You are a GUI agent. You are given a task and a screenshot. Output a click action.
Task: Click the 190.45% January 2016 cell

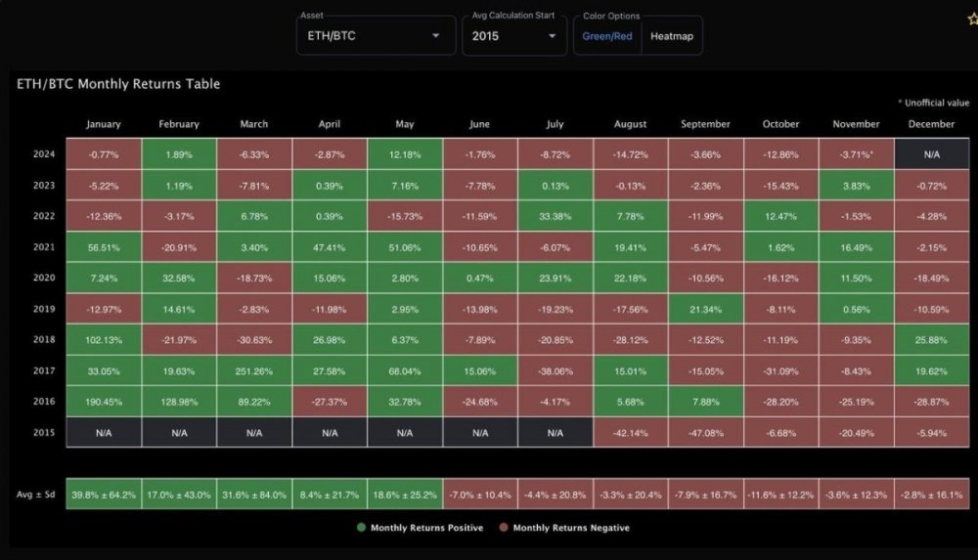pyautogui.click(x=104, y=400)
